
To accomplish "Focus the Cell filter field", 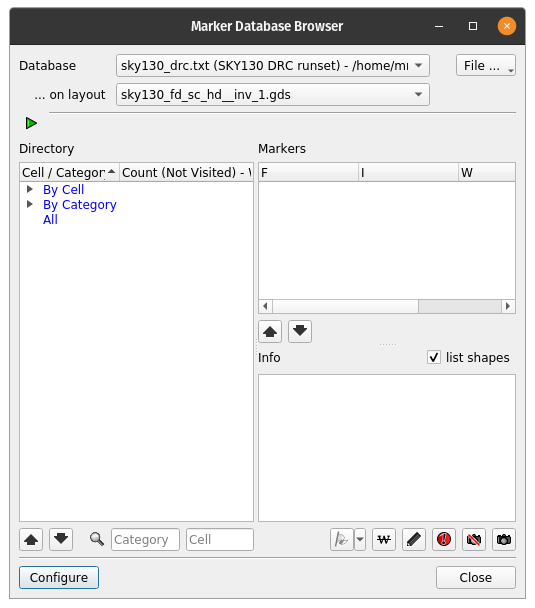I will pos(220,539).
